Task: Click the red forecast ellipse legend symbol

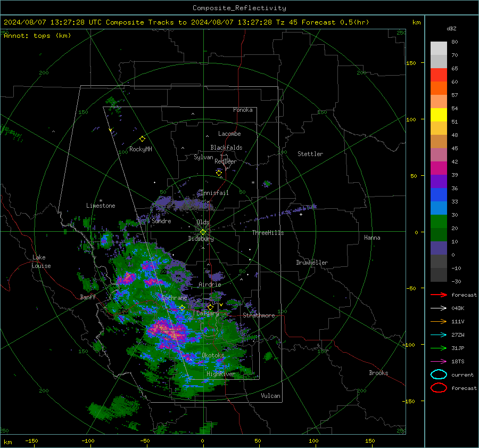Action: pyautogui.click(x=439, y=388)
